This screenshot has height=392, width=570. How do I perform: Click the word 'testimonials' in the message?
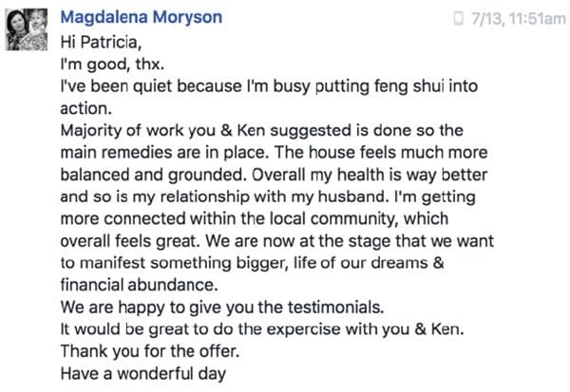click(x=335, y=308)
